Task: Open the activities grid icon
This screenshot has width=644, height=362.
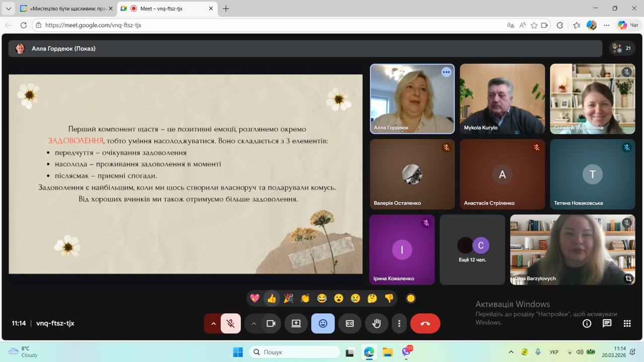Action: pyautogui.click(x=627, y=324)
